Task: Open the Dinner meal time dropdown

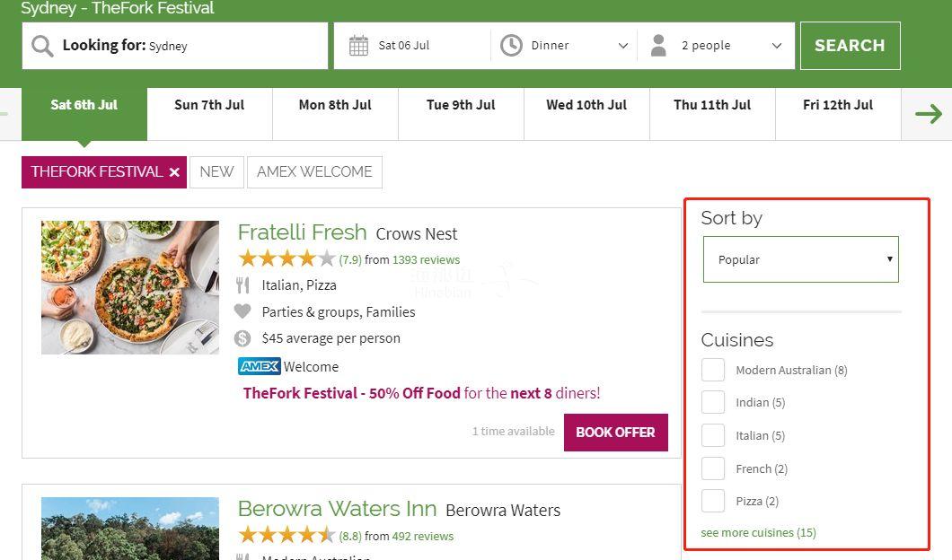Action: coord(564,46)
